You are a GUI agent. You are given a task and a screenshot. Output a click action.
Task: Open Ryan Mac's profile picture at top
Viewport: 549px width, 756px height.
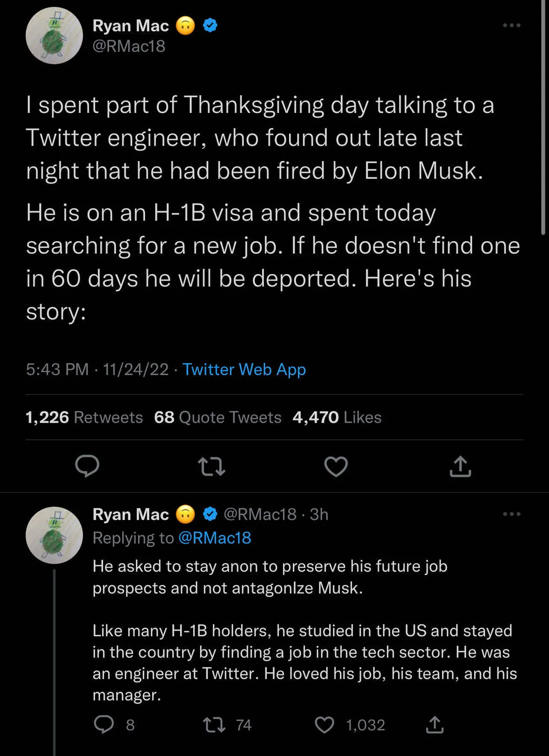(54, 36)
